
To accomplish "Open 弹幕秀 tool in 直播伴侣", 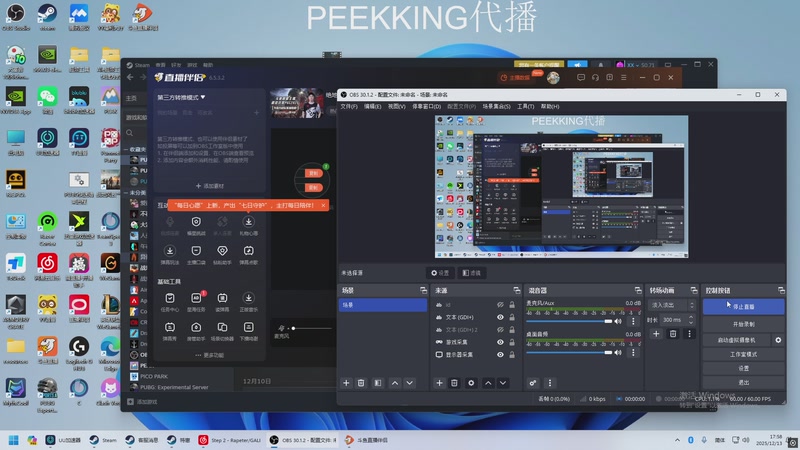I will coord(170,331).
